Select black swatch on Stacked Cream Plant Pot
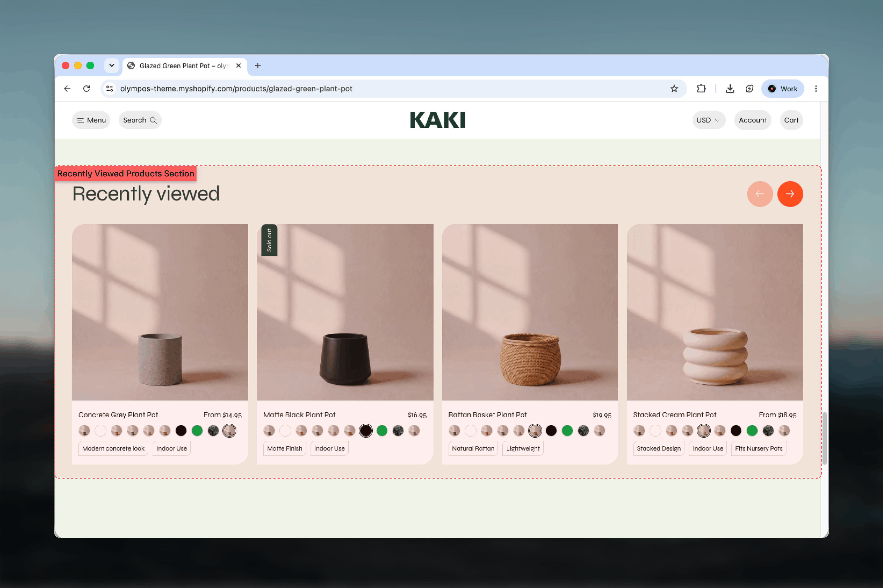 click(x=736, y=430)
